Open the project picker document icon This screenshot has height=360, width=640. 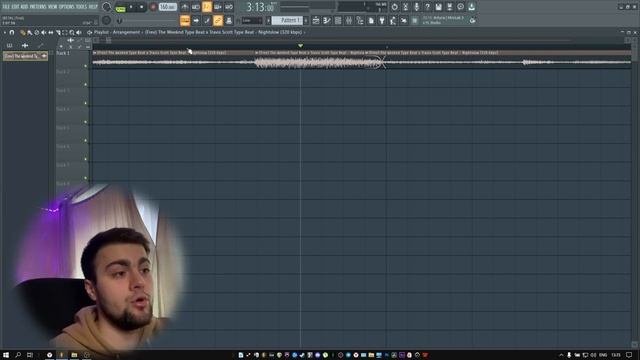pyautogui.click(x=371, y=20)
